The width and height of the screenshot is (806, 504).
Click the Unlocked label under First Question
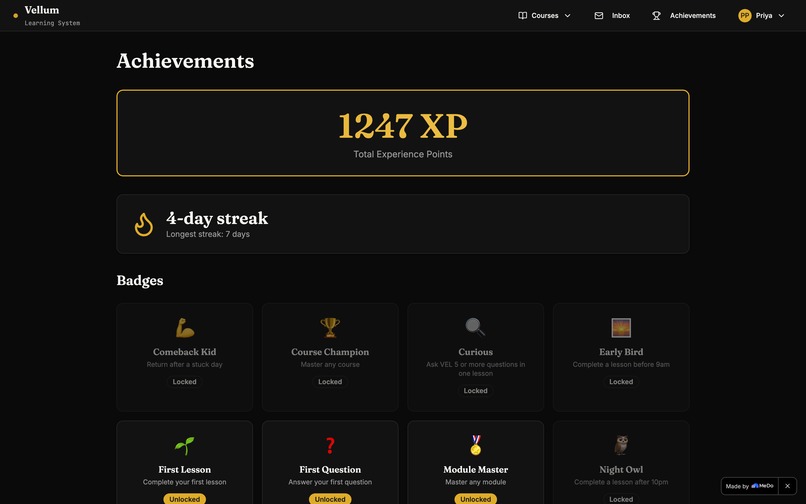(x=330, y=499)
